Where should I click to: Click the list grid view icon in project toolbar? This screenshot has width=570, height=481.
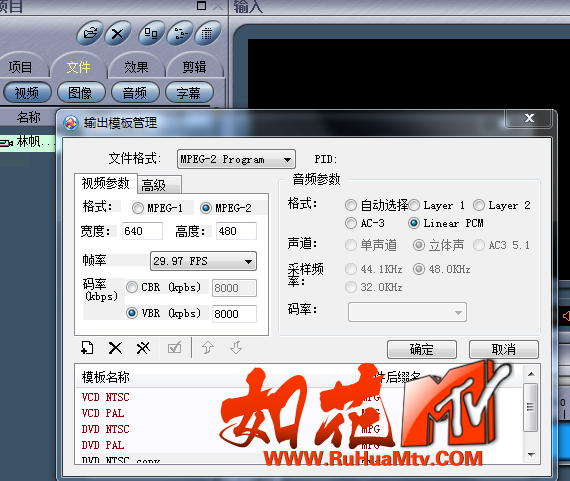[207, 33]
